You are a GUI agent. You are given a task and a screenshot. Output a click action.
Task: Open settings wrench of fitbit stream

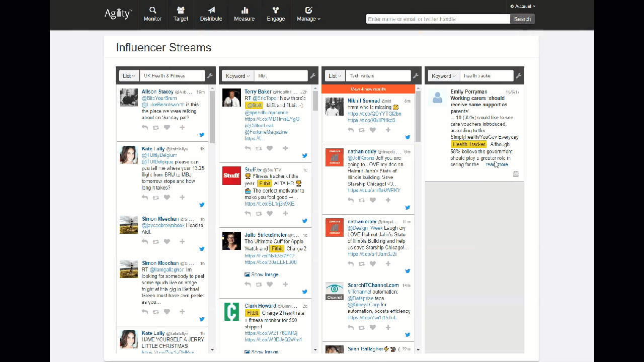click(313, 76)
